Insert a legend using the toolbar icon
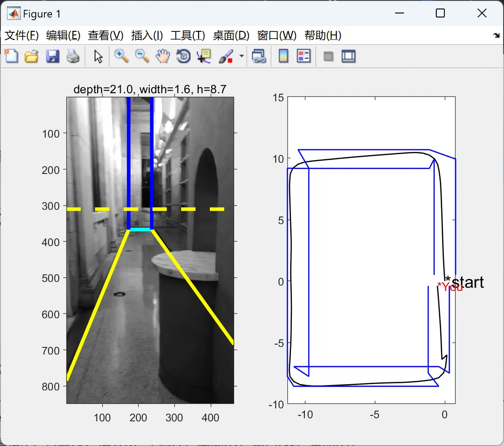The height and width of the screenshot is (446, 504). 304,56
